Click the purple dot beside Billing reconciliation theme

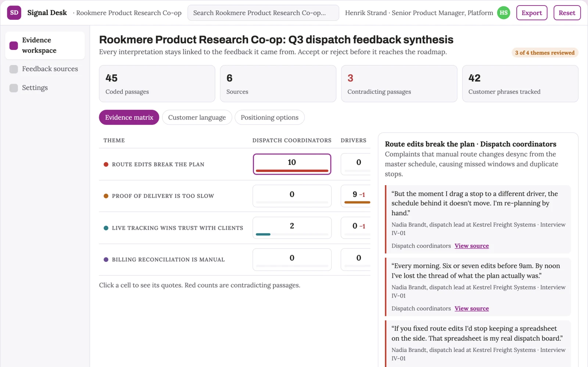point(106,260)
